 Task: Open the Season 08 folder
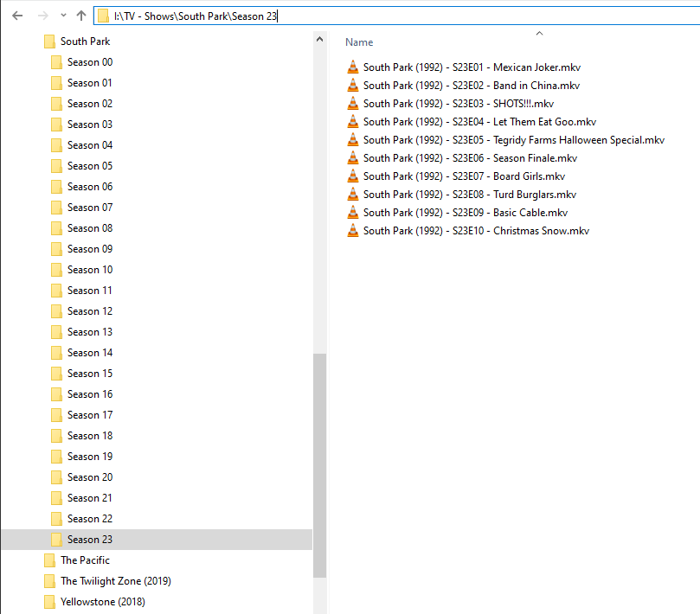(x=90, y=228)
